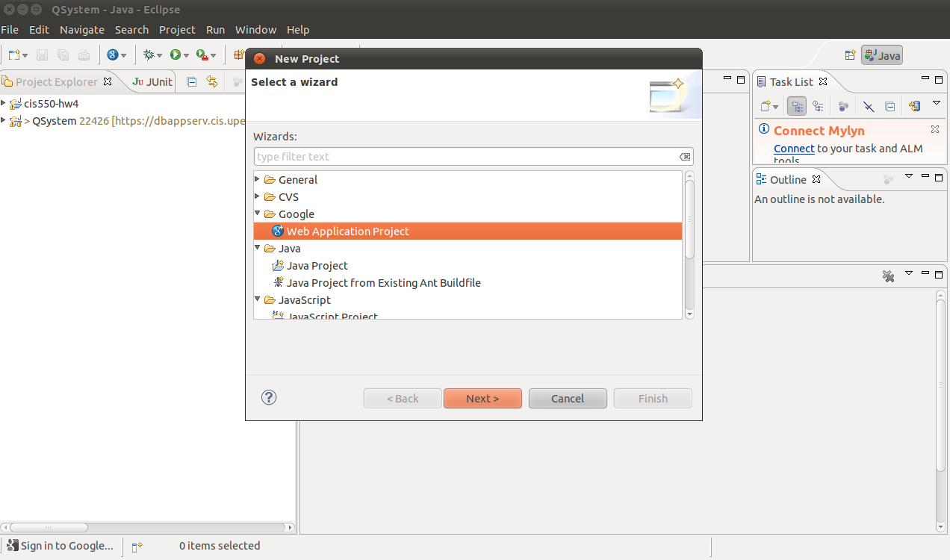
Task: Open the Help menu
Action: pyautogui.click(x=298, y=30)
